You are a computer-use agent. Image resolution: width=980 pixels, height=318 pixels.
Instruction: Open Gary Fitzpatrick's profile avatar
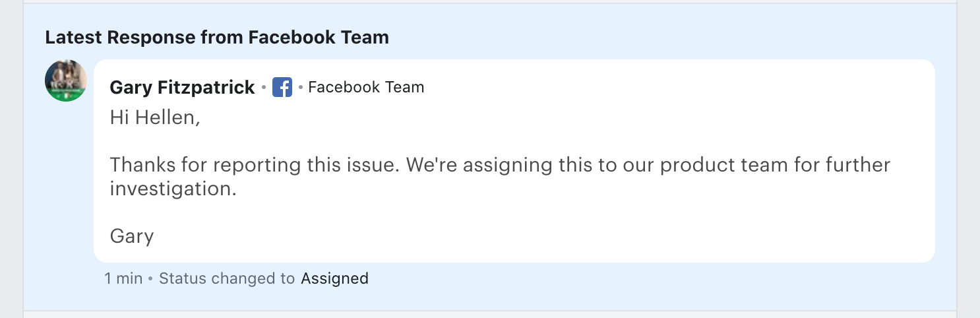point(66,80)
